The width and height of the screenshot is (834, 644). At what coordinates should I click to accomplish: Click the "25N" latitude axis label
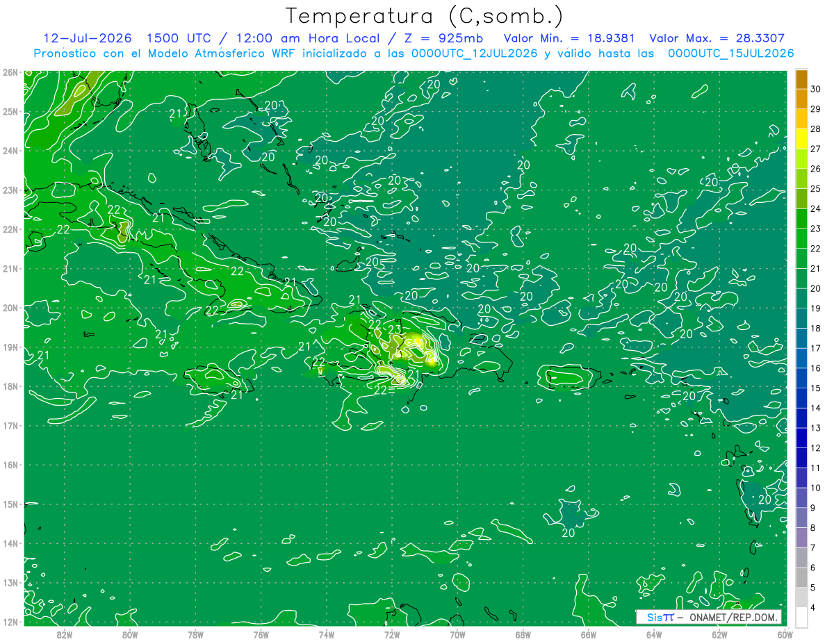click(x=10, y=112)
